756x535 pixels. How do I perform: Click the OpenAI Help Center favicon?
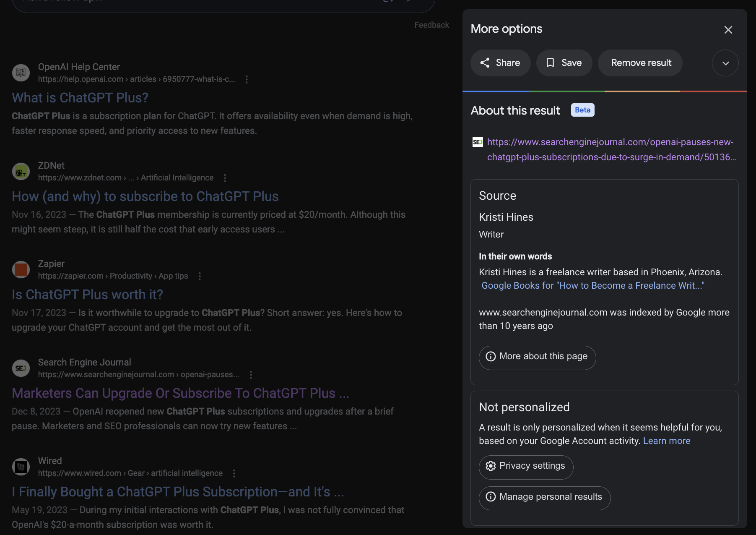pyautogui.click(x=21, y=73)
